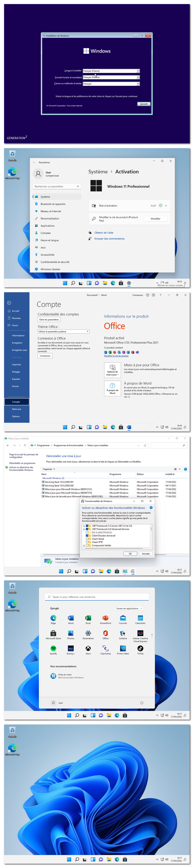Click the À propos de Word button

113,389
